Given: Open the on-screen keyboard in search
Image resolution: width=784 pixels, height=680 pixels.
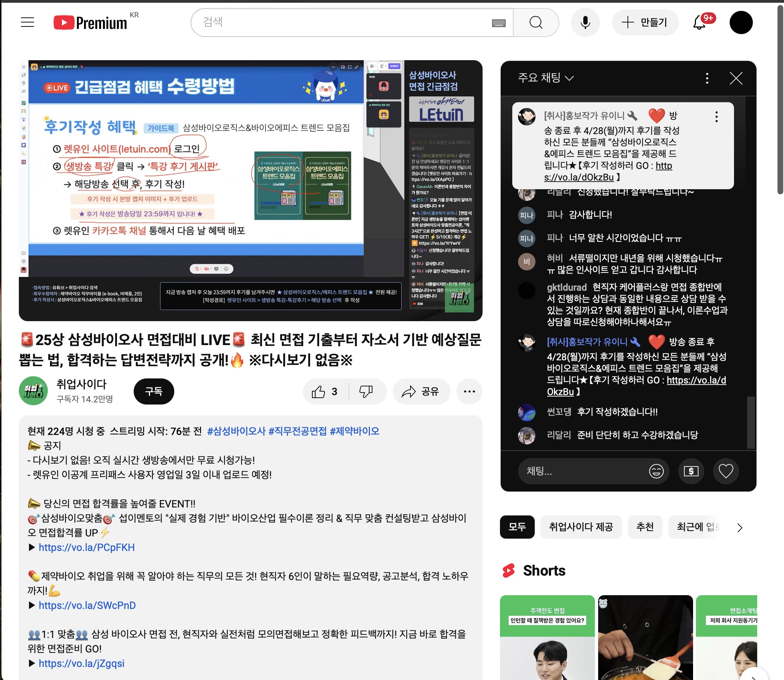Looking at the screenshot, I should pyautogui.click(x=499, y=23).
